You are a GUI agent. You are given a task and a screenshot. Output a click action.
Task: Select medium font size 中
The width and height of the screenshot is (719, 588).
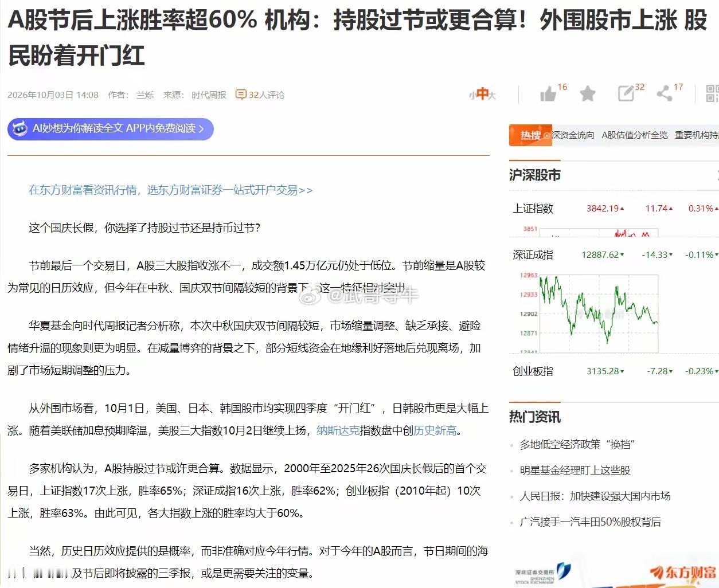click(x=482, y=94)
